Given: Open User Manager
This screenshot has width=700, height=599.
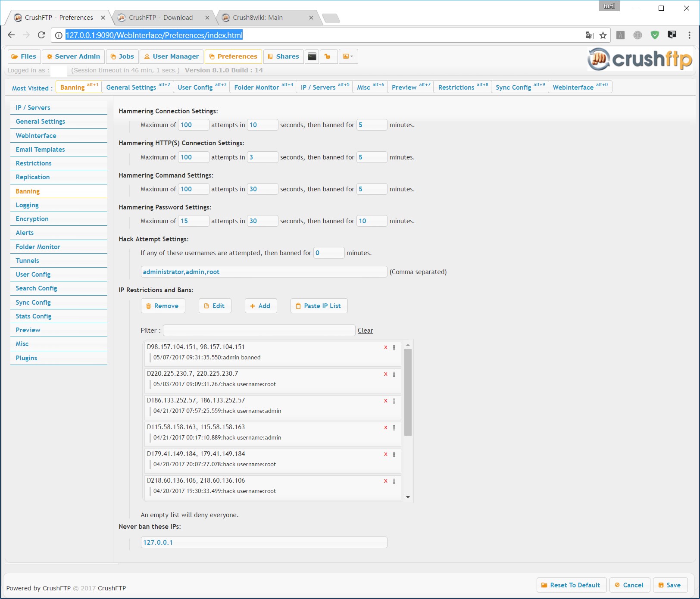Looking at the screenshot, I should (172, 56).
